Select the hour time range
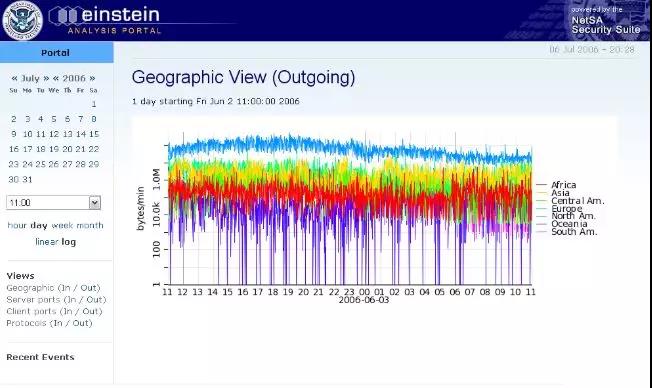The height and width of the screenshot is (388, 652). 17,225
